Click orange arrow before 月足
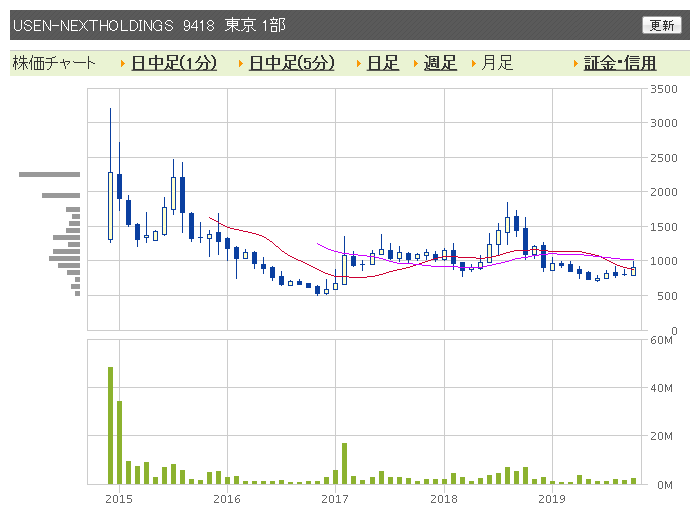The image size is (700, 525). [x=474, y=64]
